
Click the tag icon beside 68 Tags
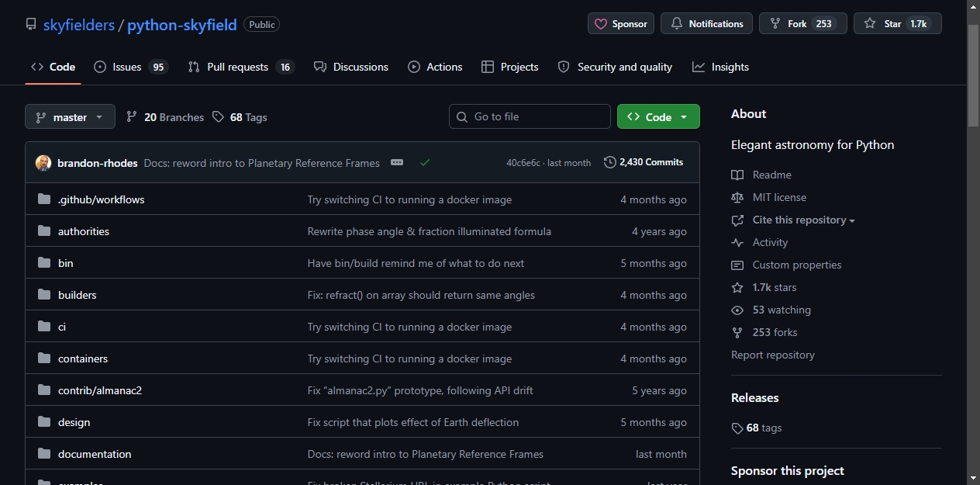218,116
